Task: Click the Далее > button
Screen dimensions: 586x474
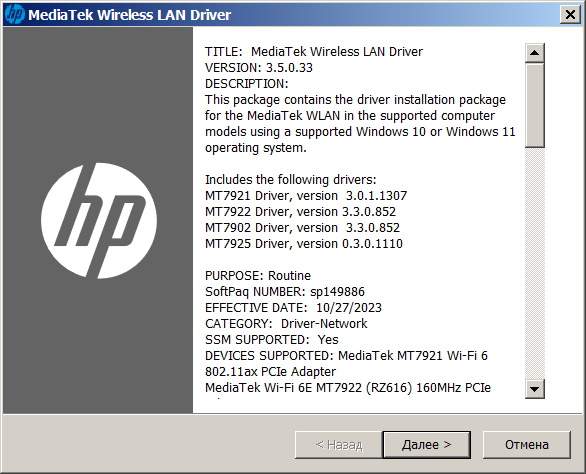Action: 426,444
